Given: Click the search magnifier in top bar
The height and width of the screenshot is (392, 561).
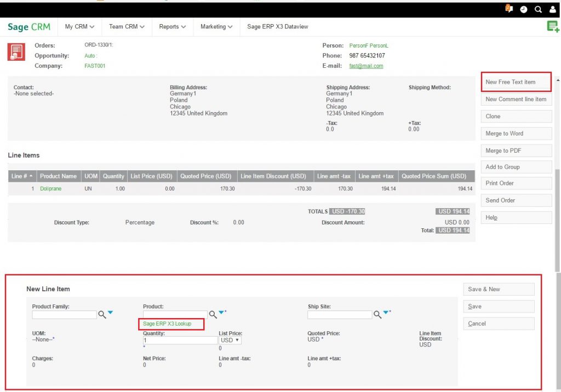Looking at the screenshot, I should pyautogui.click(x=538, y=9).
